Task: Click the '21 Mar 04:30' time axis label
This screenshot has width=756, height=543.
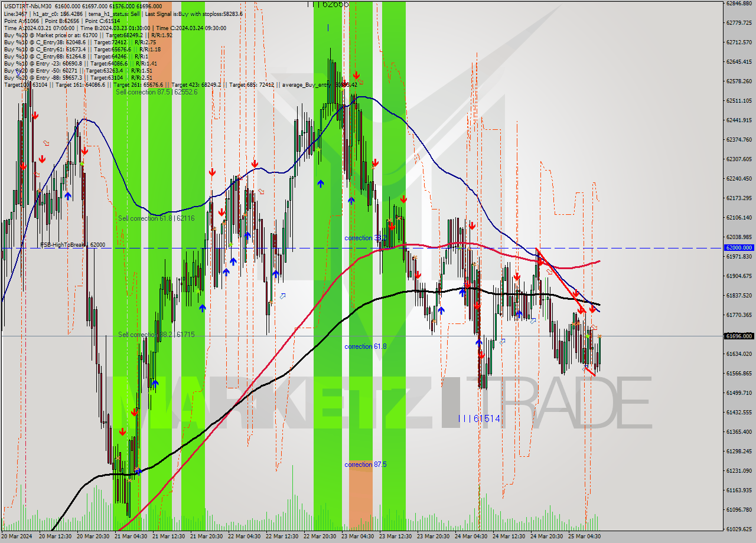Action: coord(131,537)
